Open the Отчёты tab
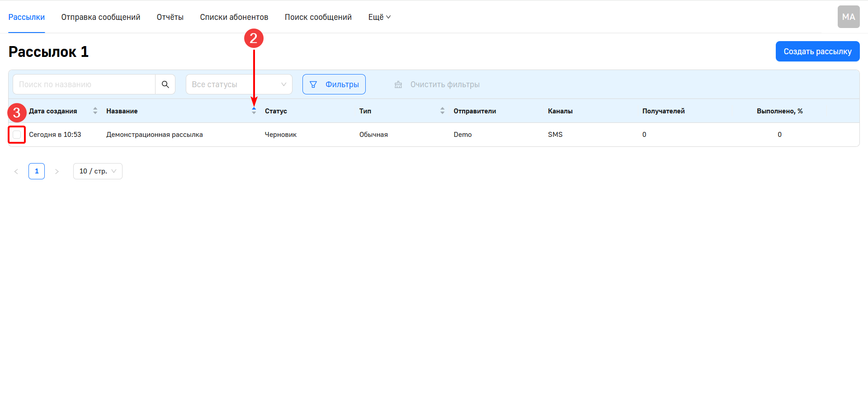Screen dimensions: 868x412 pyautogui.click(x=170, y=17)
